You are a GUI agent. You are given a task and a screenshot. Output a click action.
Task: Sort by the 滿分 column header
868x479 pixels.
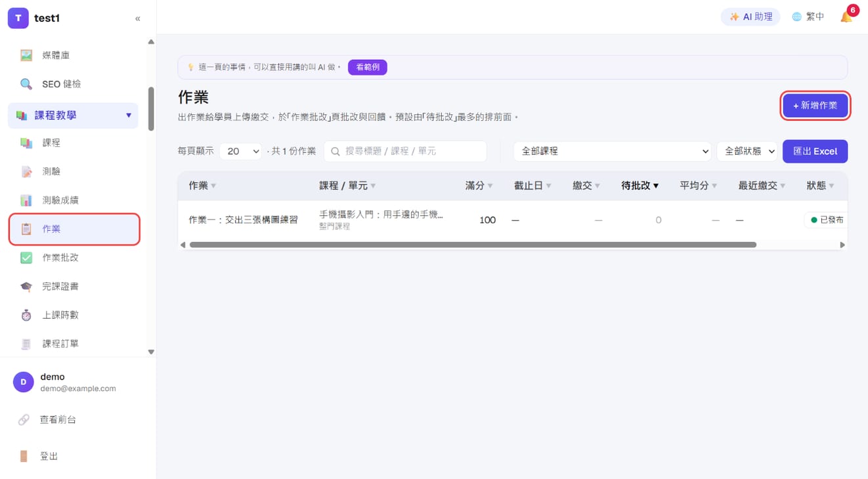point(479,186)
